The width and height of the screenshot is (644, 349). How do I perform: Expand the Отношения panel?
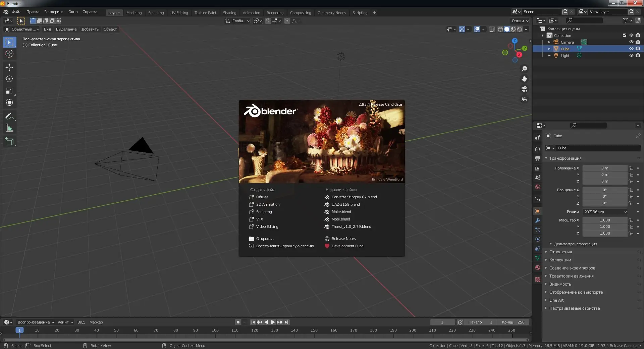point(560,252)
